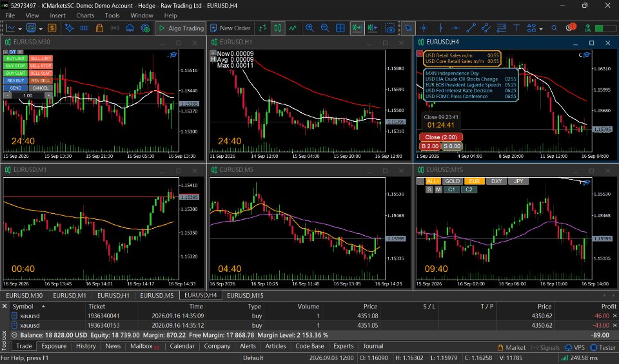Screen dimensions: 619x364
Task: Open the Market shopping bag icon
Action: coord(99,28)
